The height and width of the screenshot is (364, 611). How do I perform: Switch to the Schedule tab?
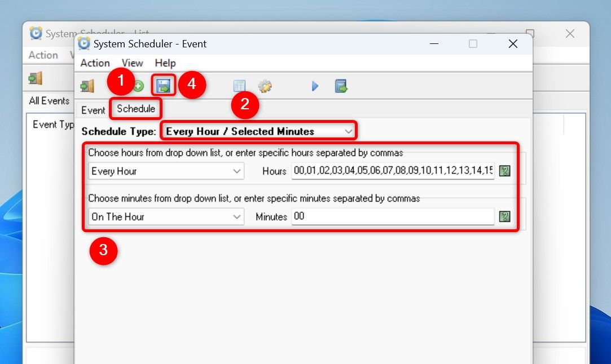pos(136,109)
